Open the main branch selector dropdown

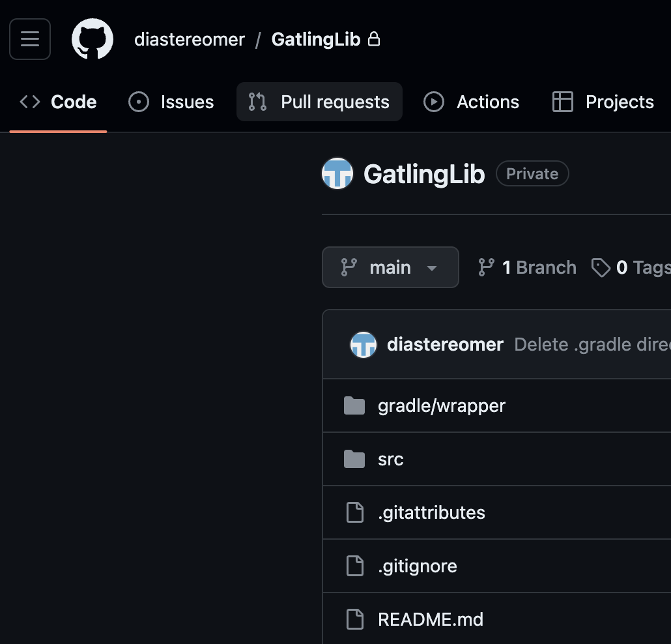tap(390, 267)
